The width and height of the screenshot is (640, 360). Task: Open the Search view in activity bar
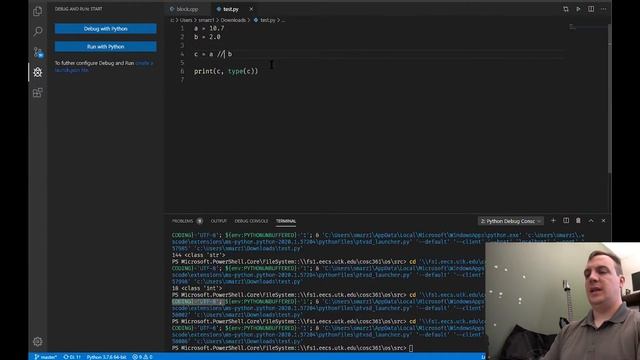coord(38,31)
